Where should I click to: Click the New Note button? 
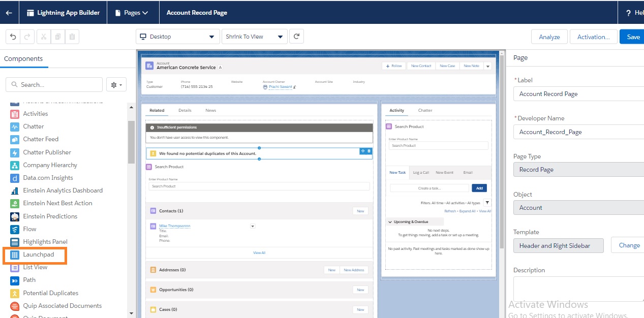(471, 66)
